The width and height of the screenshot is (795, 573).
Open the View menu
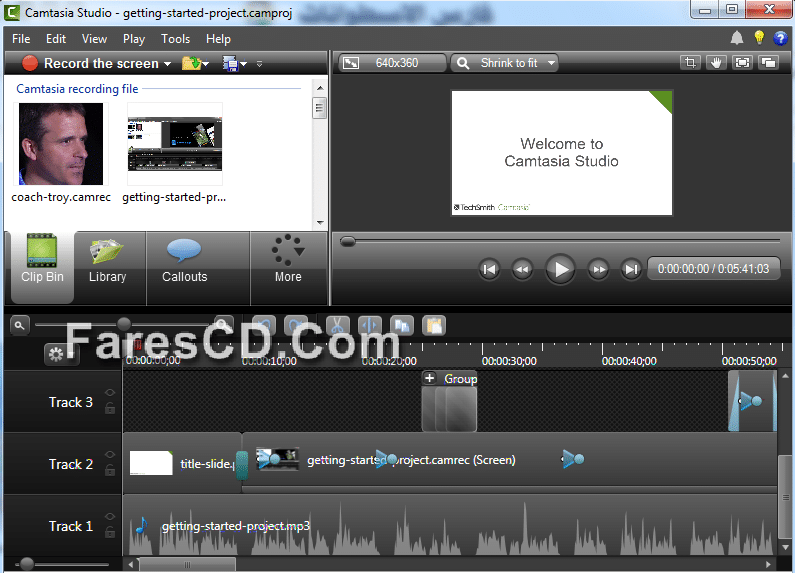[x=94, y=39]
